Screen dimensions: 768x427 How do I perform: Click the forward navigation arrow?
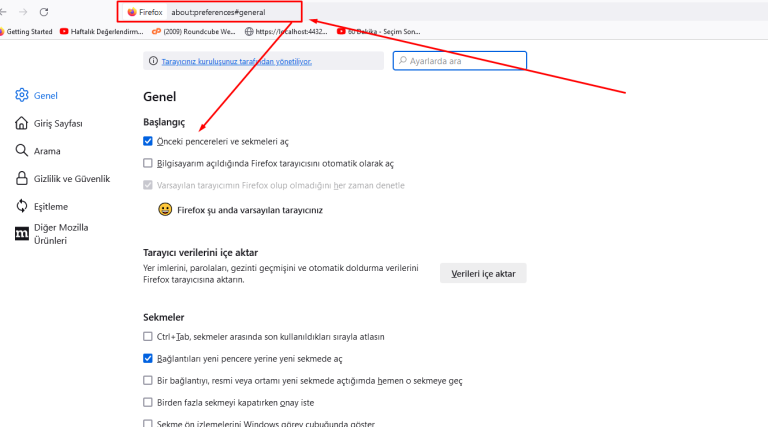tap(23, 12)
